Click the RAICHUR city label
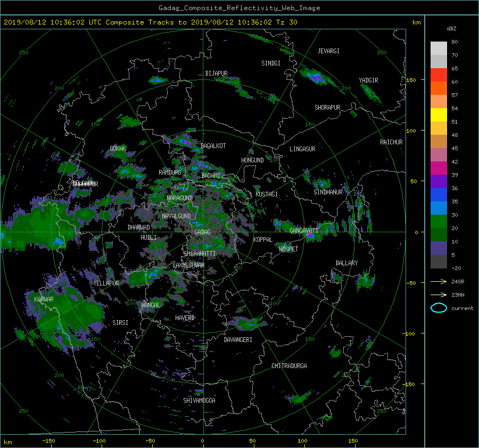 pyautogui.click(x=391, y=142)
